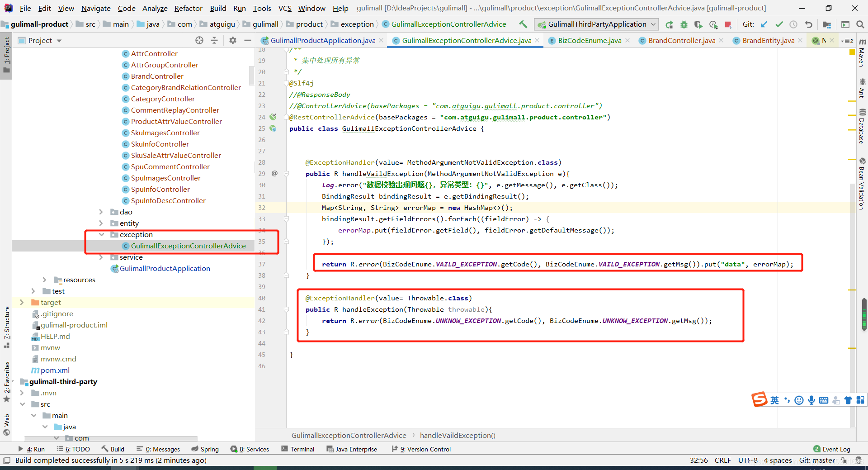The width and height of the screenshot is (868, 470).
Task: Switch to GulimallProductApplication.java tab
Action: (x=322, y=41)
